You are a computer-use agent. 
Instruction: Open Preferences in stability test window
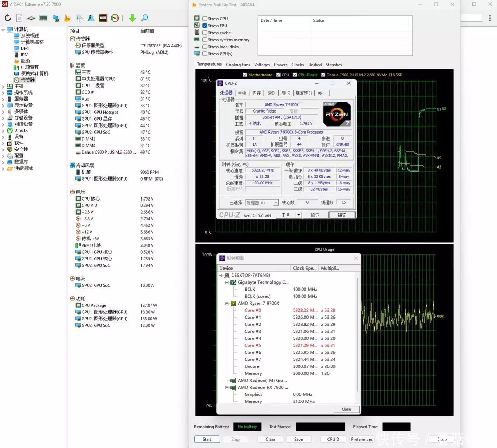(361, 439)
